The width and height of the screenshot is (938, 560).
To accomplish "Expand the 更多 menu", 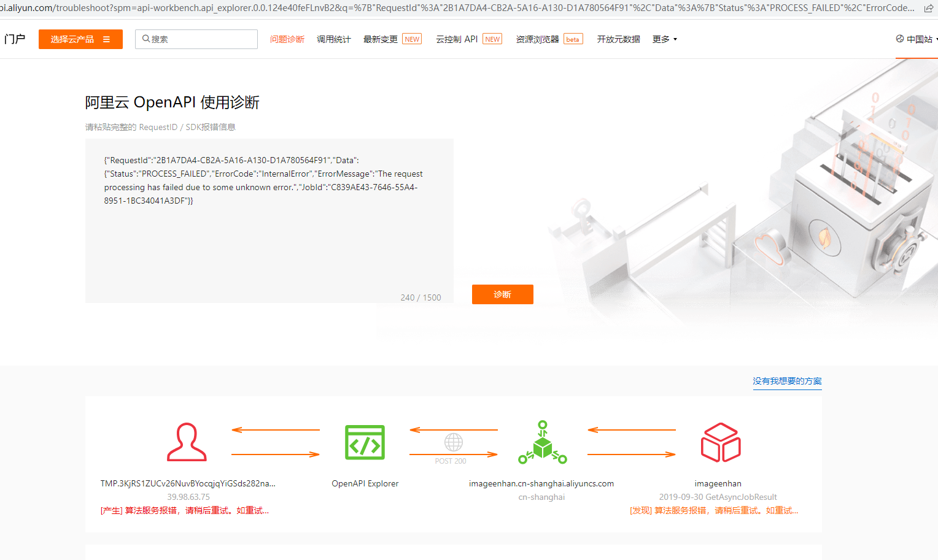I will pyautogui.click(x=665, y=39).
